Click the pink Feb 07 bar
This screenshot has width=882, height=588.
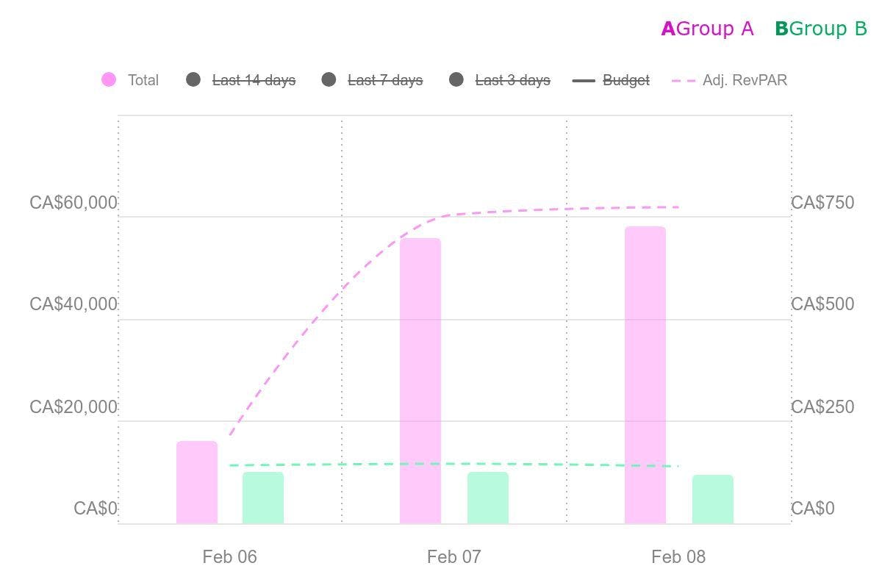tap(420, 381)
